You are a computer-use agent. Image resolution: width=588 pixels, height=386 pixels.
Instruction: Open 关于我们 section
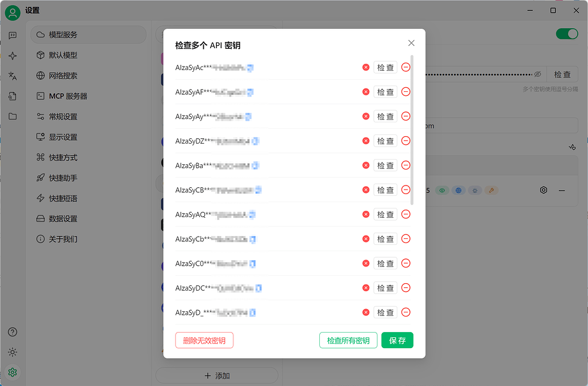coord(88,239)
